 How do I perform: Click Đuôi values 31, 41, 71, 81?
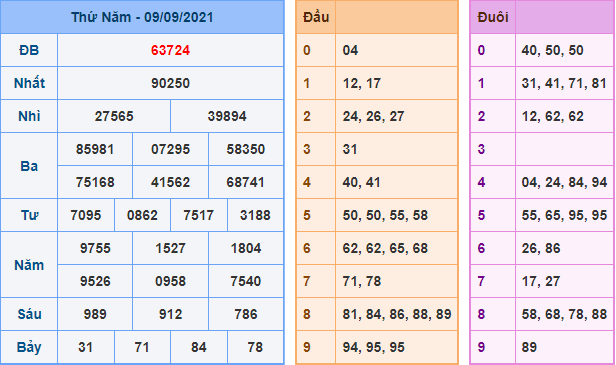(564, 83)
